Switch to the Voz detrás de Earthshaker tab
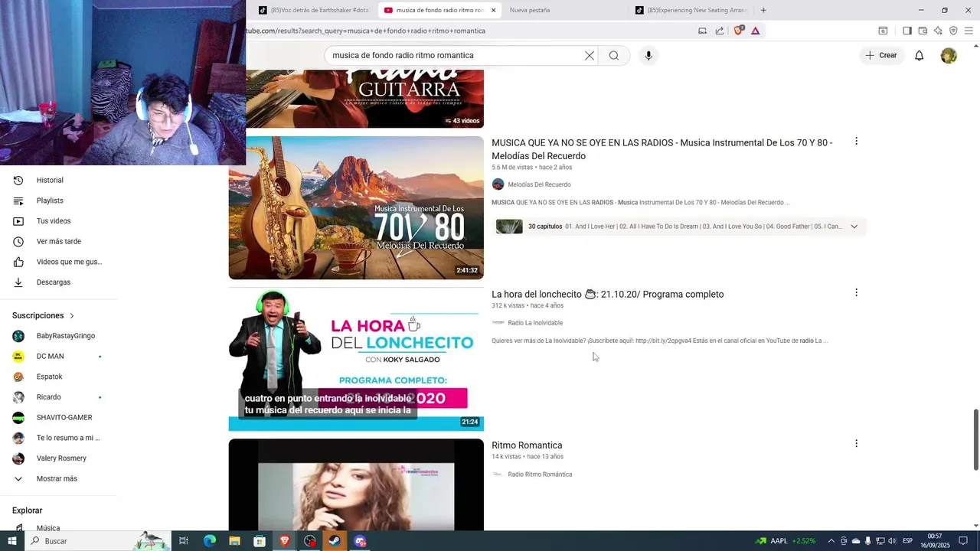 click(314, 10)
